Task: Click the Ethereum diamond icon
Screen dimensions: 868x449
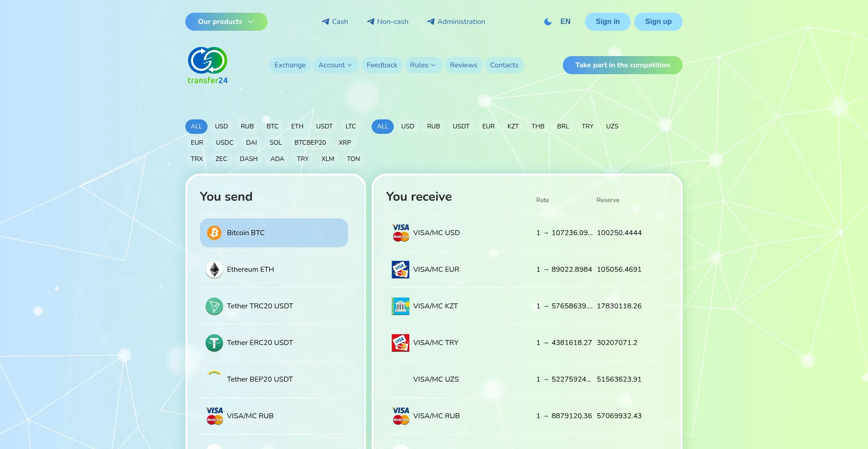Action: point(214,269)
